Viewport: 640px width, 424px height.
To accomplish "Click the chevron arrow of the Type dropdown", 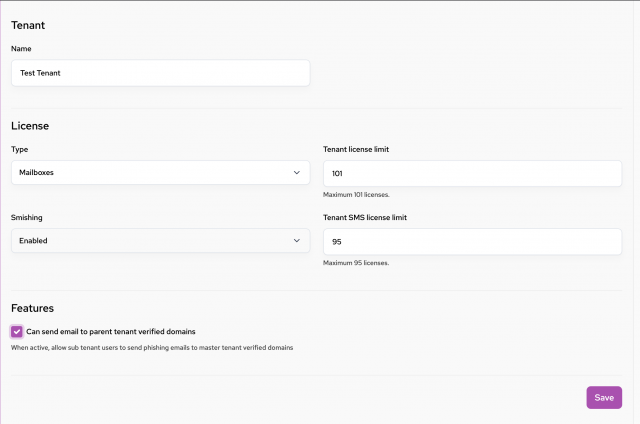I will pos(297,173).
